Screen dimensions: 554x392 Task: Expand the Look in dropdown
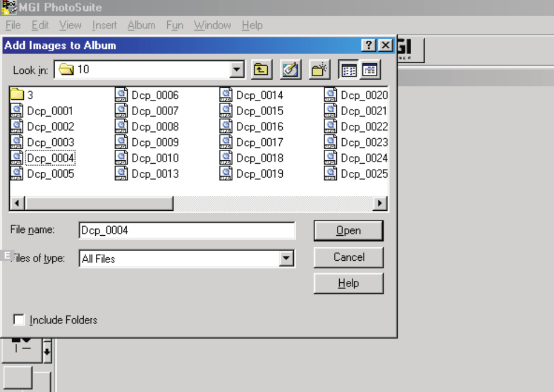pos(237,69)
